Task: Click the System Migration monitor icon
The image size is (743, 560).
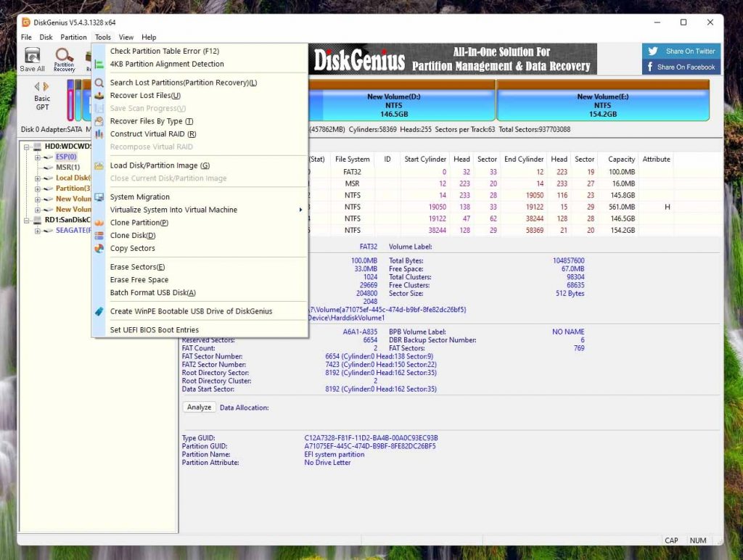Action: click(99, 197)
